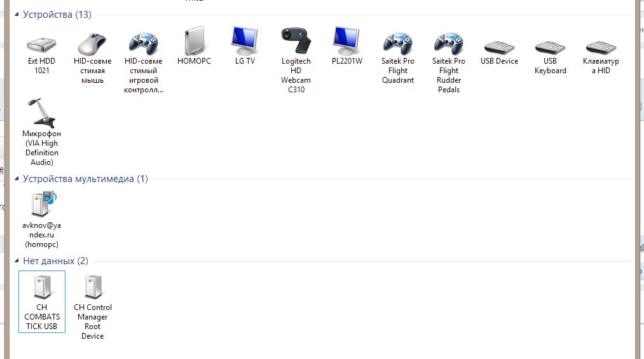Select the HID game controller icon
Viewport: 644px width, 359px height.
143,43
